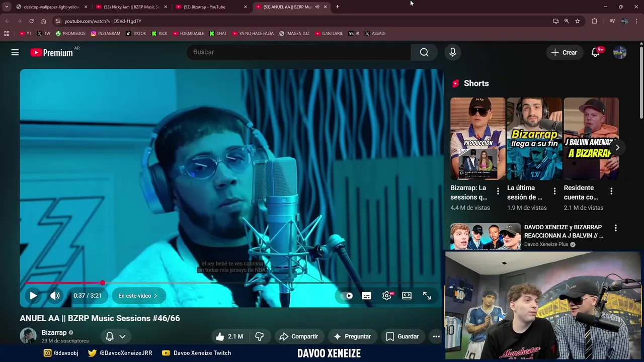Reload the page
This screenshot has height=362, width=644.
click(31, 21)
